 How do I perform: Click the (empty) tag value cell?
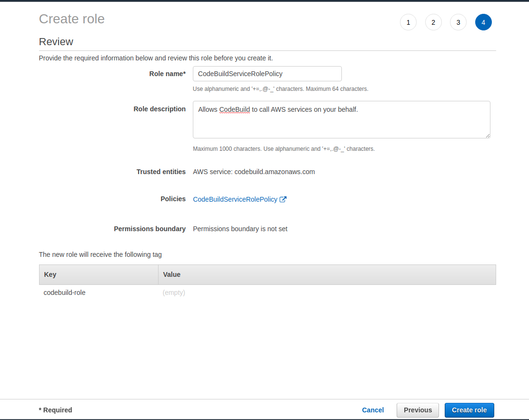174,293
